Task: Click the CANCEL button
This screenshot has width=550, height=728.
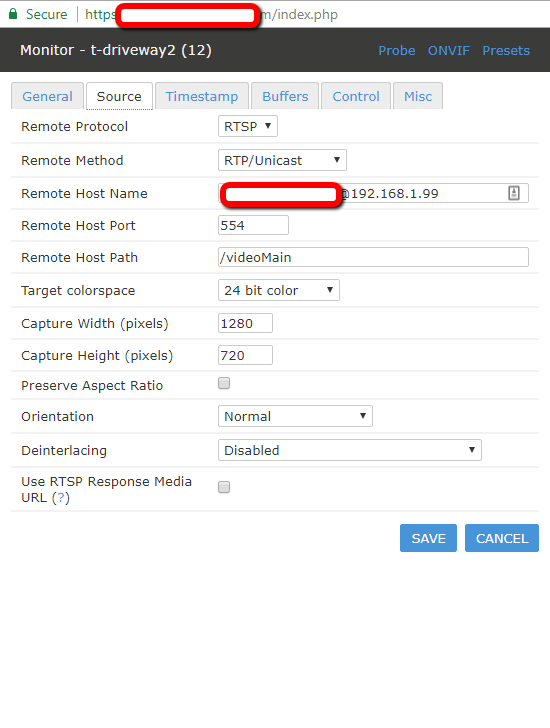Action: tap(502, 538)
